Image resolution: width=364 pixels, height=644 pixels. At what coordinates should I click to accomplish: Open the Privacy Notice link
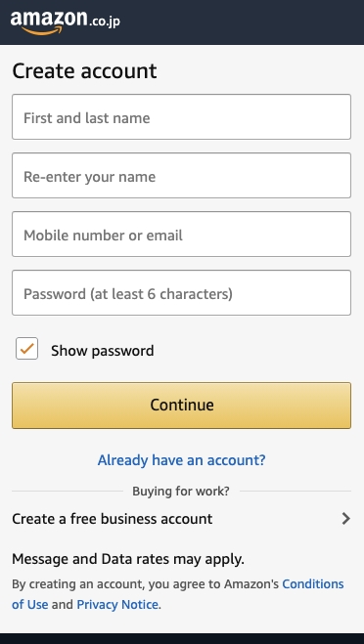click(x=117, y=605)
